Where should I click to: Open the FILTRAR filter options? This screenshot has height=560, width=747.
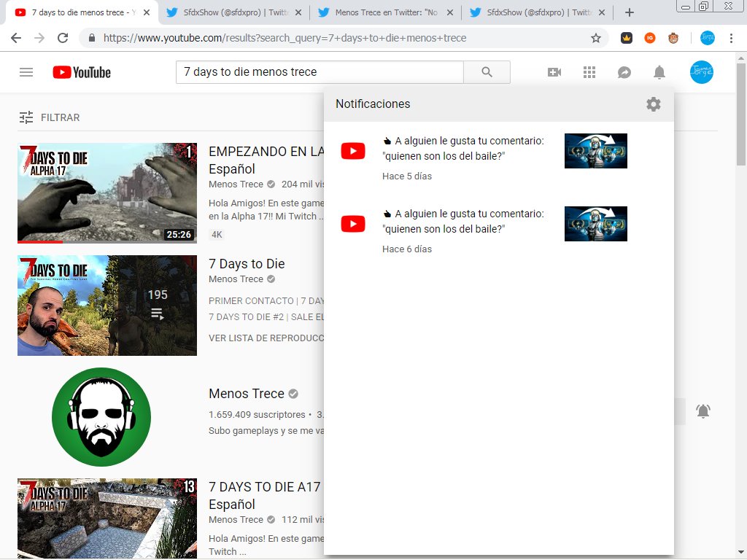coord(49,117)
